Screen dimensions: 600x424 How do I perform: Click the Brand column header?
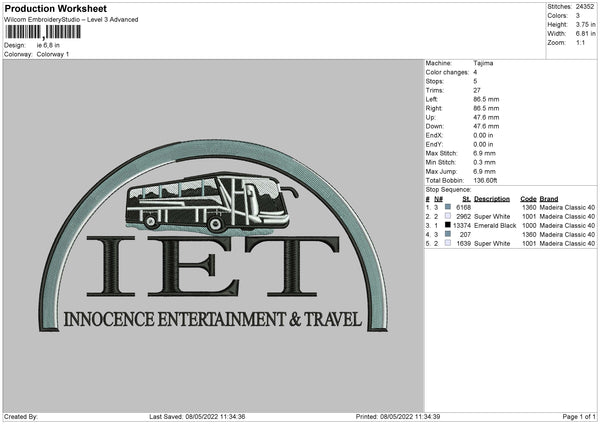[x=549, y=199]
